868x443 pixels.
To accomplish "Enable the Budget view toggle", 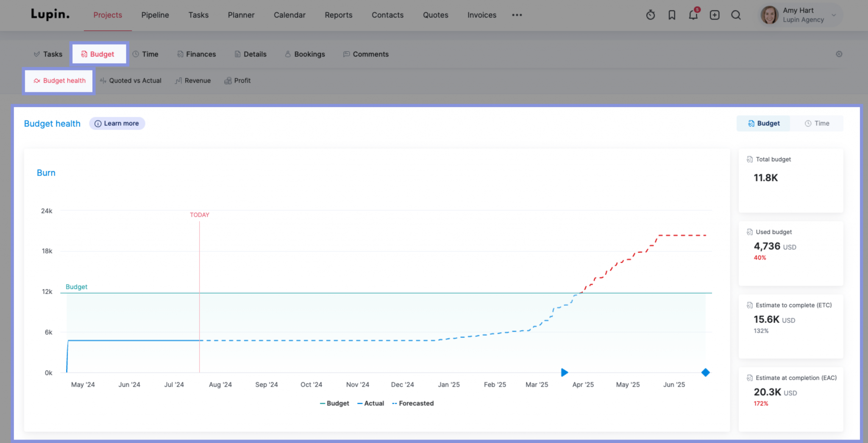I will [763, 123].
